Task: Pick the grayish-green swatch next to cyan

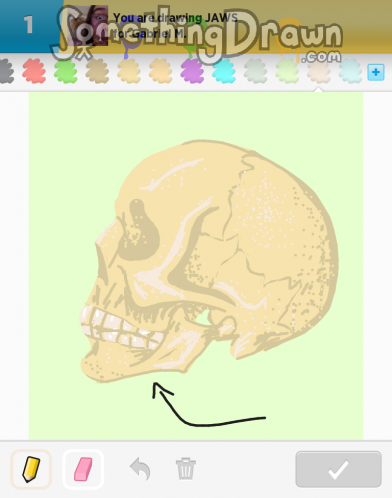Action: click(x=256, y=71)
